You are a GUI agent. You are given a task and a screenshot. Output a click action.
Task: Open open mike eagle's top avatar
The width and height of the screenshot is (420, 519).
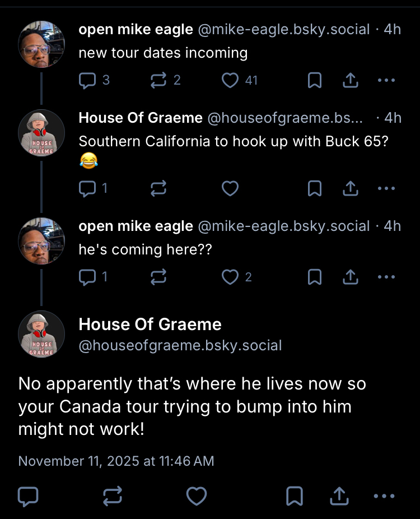(41, 44)
